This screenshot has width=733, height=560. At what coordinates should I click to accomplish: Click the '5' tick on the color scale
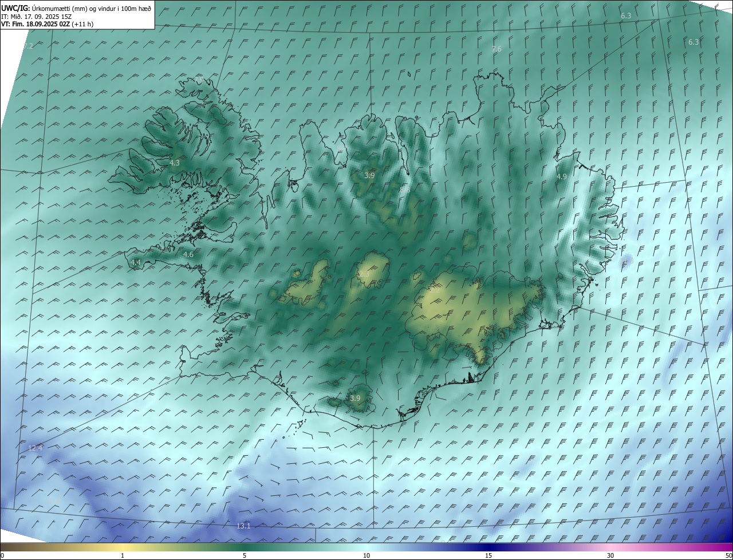(x=245, y=555)
